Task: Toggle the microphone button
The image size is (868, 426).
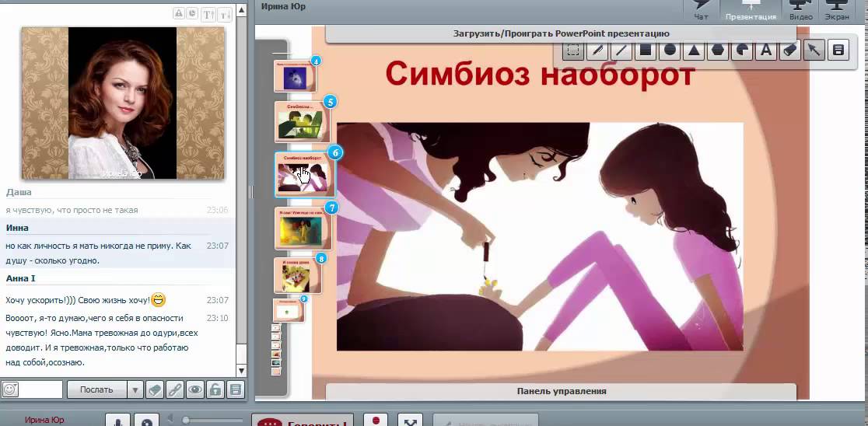Action: (117, 421)
